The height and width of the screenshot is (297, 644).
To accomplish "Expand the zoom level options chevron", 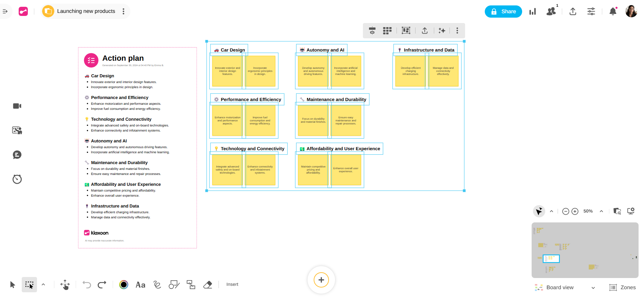I will point(601,211).
